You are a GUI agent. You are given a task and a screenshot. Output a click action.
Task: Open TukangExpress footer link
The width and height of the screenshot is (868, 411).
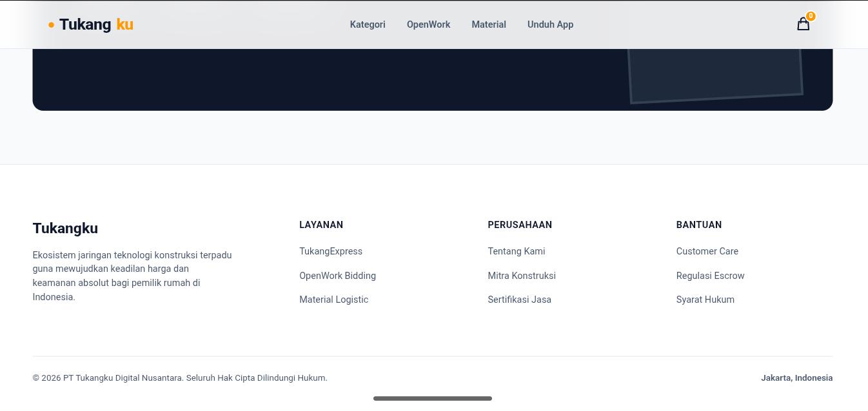(331, 251)
